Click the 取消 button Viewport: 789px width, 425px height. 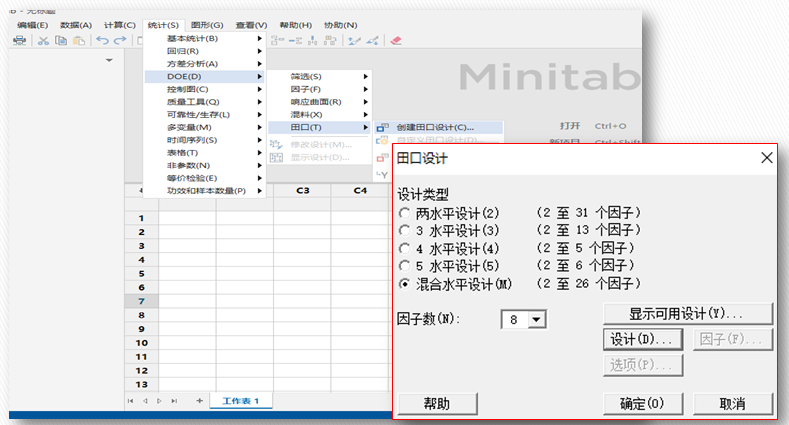(733, 403)
